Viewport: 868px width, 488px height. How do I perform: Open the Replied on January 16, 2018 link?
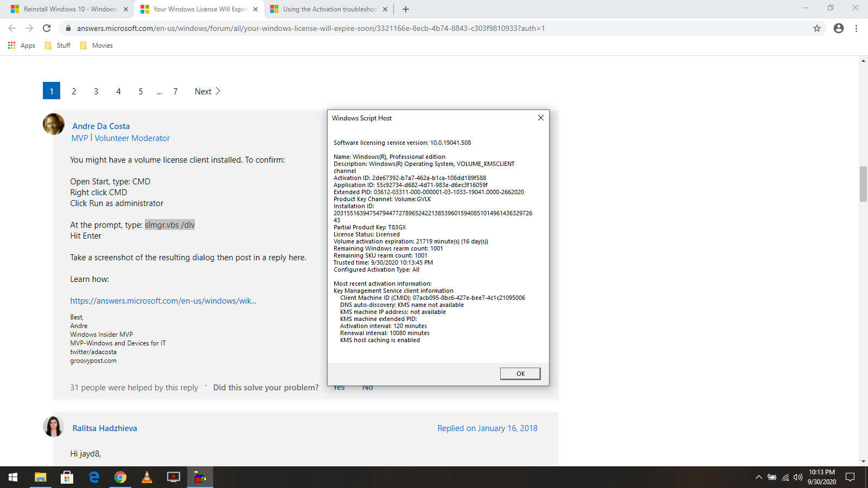(488, 428)
